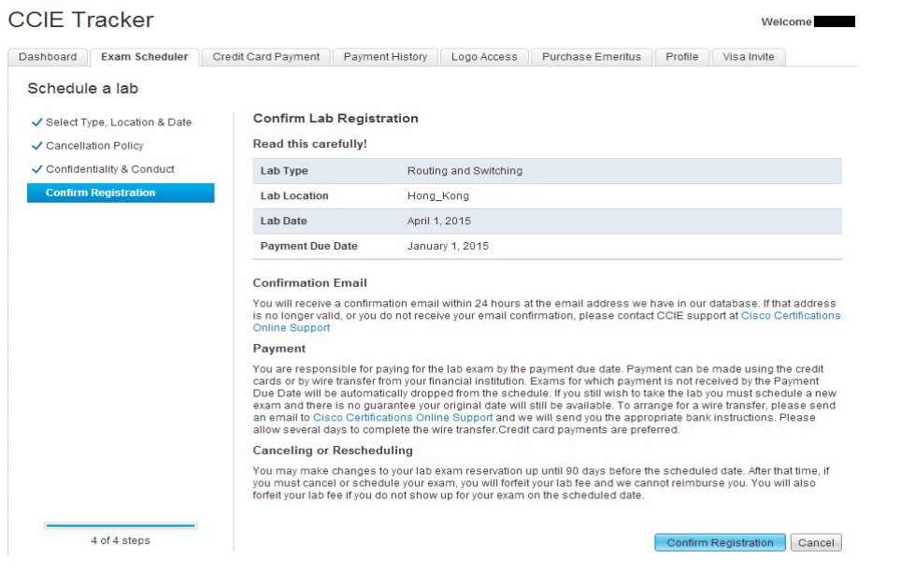Screen dimensions: 915x588
Task: Click the 'Hong_Kong' lab location value
Action: click(438, 195)
